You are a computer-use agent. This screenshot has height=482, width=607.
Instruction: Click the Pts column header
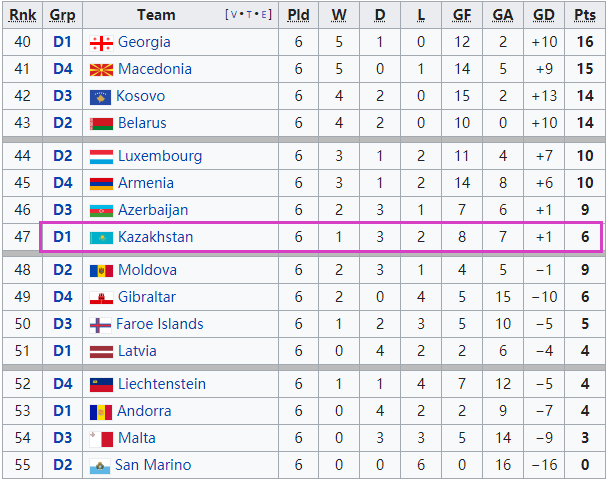585,15
